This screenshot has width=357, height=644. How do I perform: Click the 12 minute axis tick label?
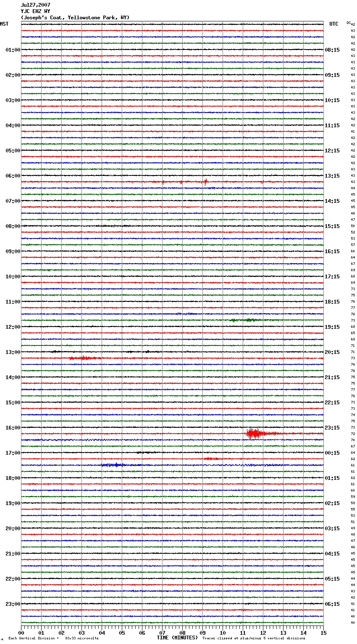[x=263, y=633]
